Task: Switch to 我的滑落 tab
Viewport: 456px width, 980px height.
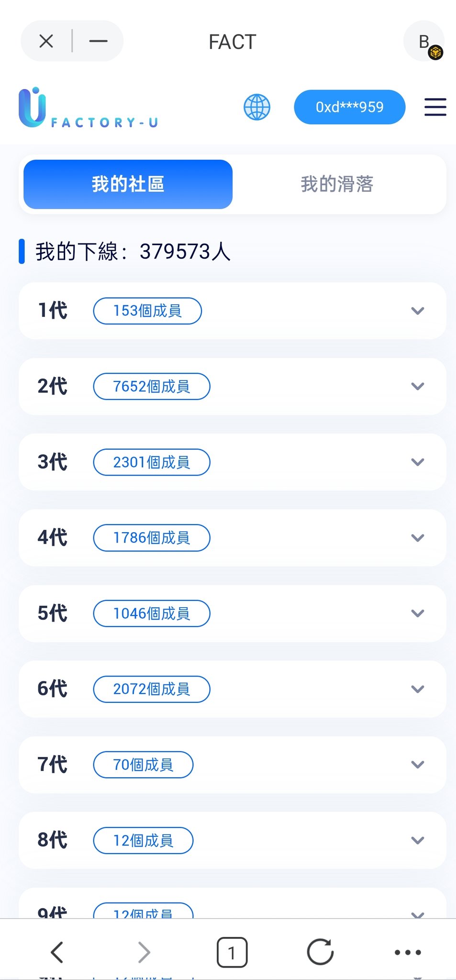Action: (x=337, y=184)
